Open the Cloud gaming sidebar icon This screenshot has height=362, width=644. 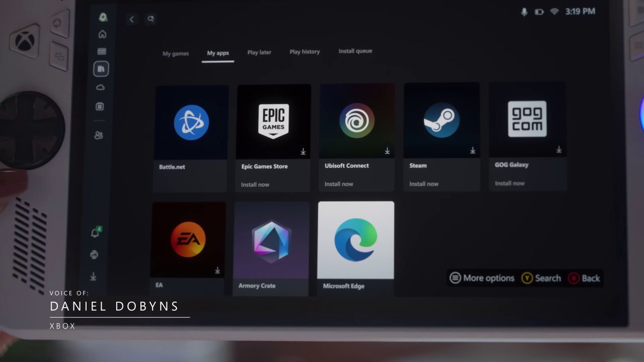pyautogui.click(x=100, y=87)
